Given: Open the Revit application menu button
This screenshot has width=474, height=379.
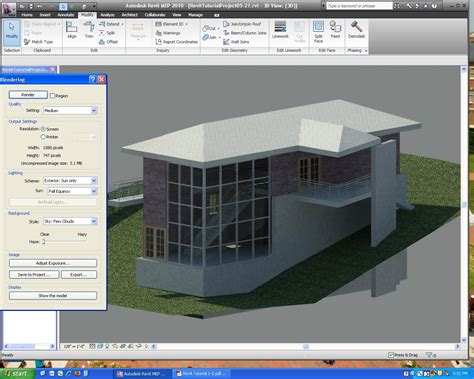Looking at the screenshot, I should tap(8, 9).
